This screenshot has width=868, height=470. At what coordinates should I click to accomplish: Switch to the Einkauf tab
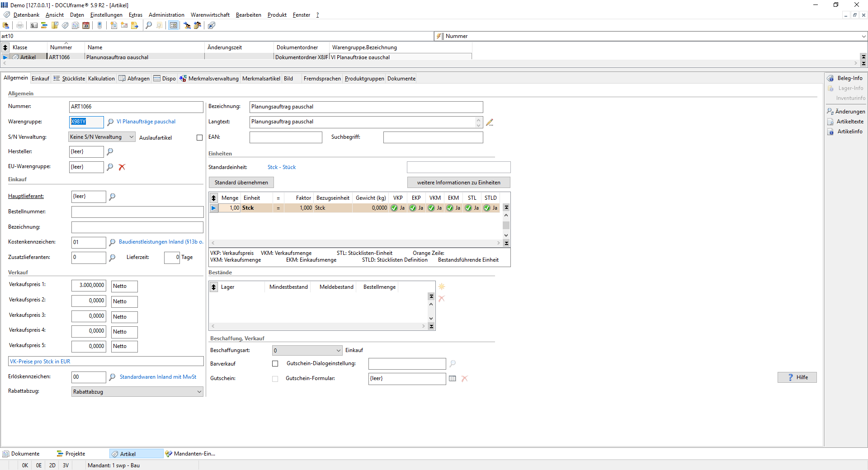click(x=40, y=79)
